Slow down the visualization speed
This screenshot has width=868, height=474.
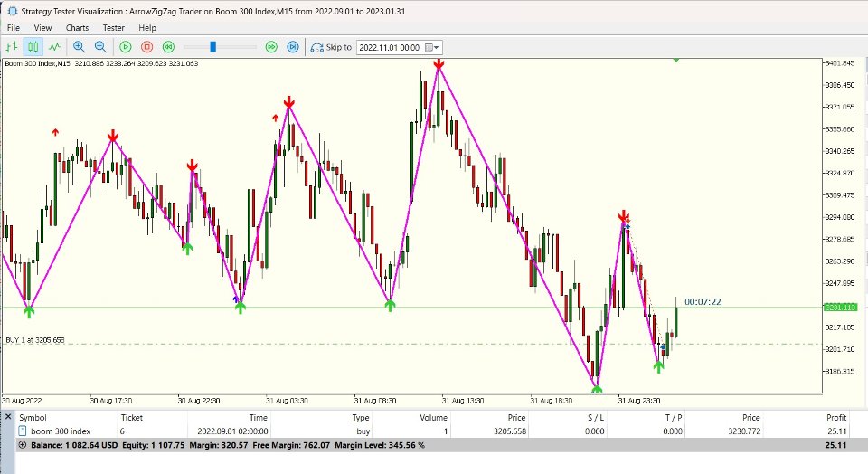coord(168,47)
